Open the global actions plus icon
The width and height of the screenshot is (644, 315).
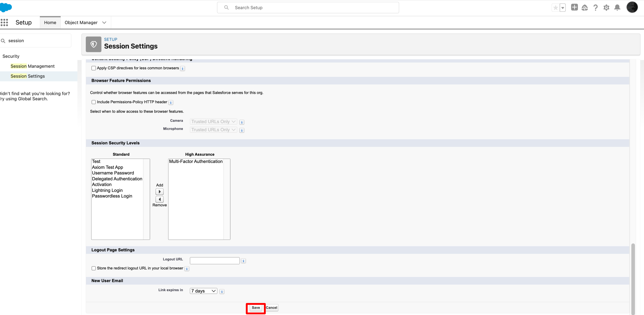[574, 7]
